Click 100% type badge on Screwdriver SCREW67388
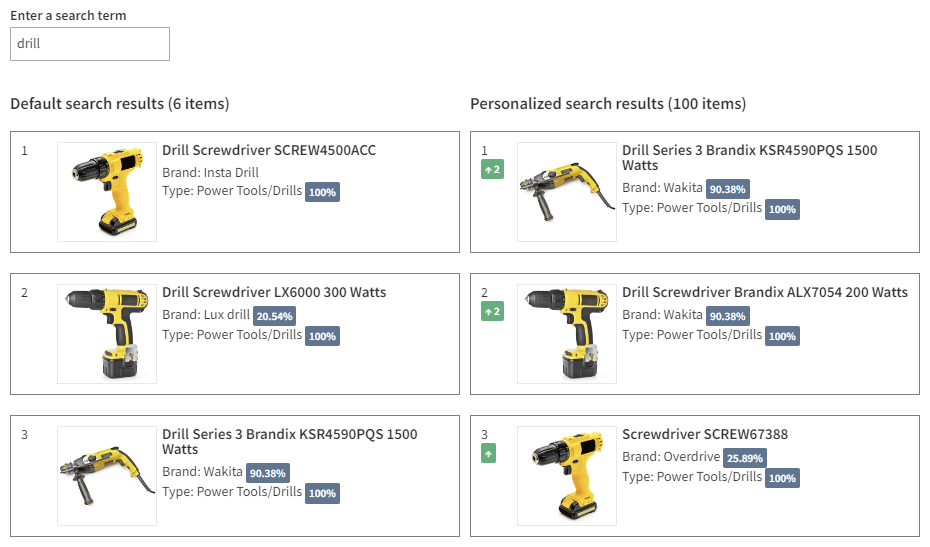Screen dimensions: 930x547 [x=782, y=479]
